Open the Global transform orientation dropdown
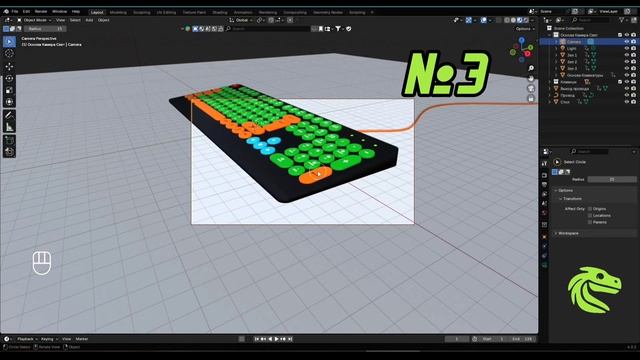The height and width of the screenshot is (360, 640). pyautogui.click(x=242, y=20)
